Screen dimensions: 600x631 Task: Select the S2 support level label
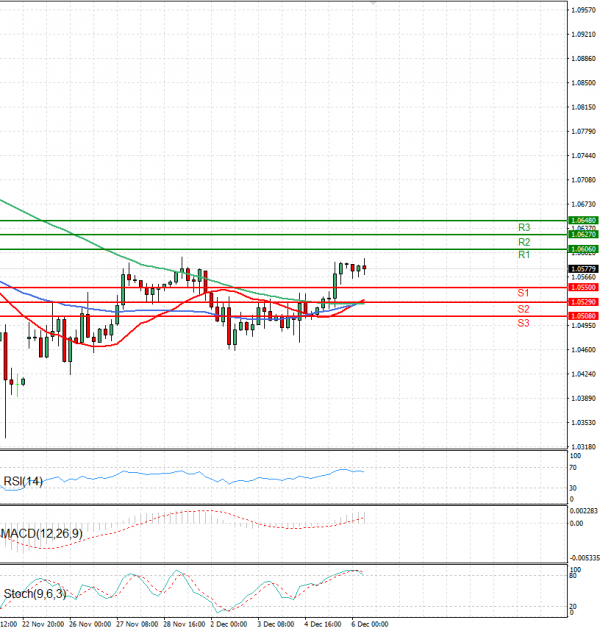coord(523,309)
